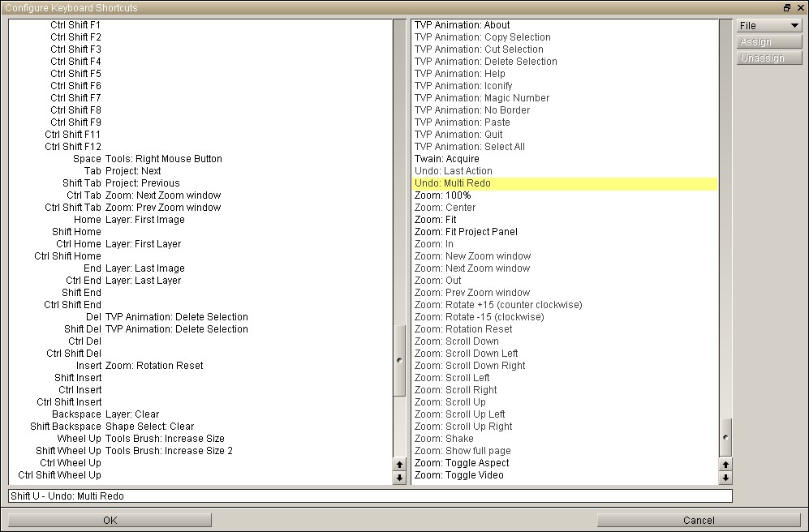This screenshot has width=809, height=532.
Task: Select Home Layer: First Image row
Action: (200, 220)
